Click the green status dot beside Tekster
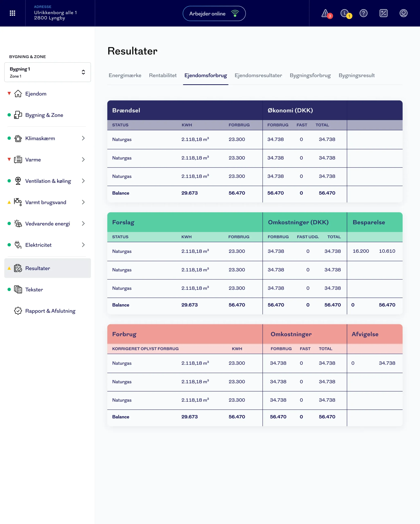 [9, 289]
